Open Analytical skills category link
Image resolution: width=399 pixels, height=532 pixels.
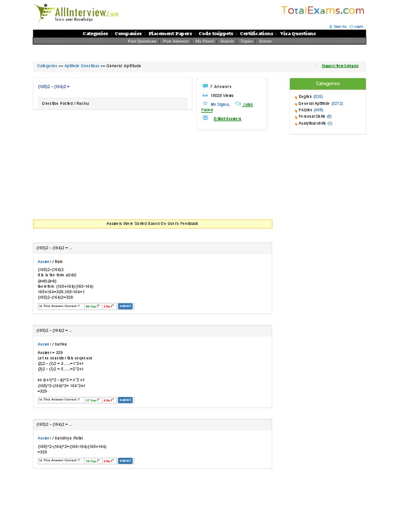[312, 123]
